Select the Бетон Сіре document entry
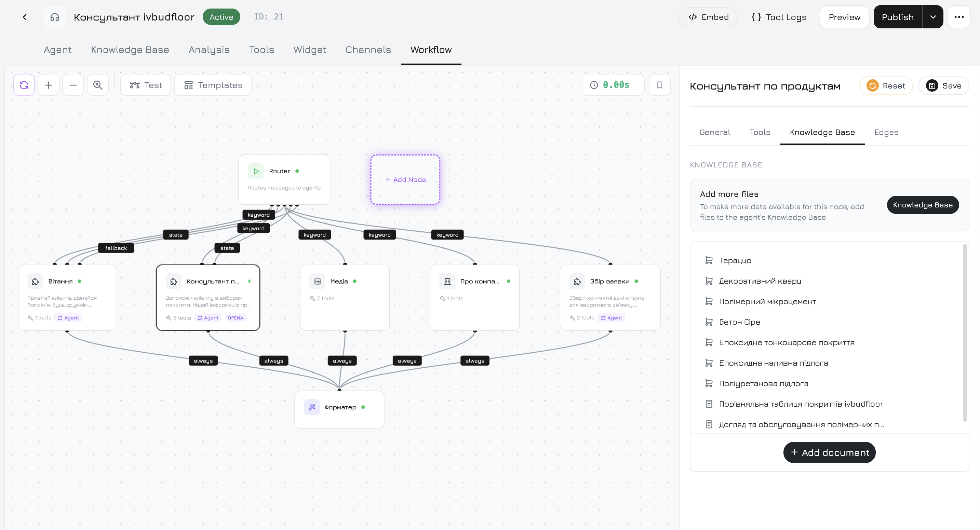Viewport: 980px width, 530px height. point(740,322)
